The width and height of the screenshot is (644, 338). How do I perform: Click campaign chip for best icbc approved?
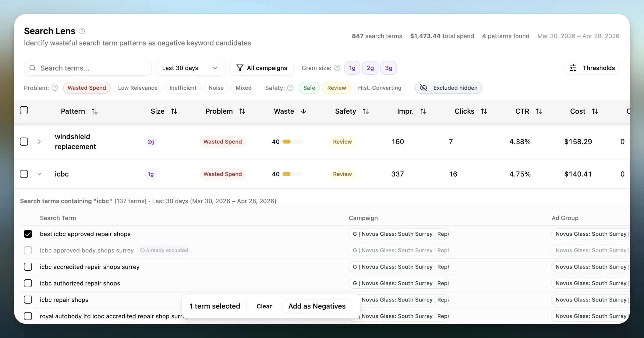399,234
